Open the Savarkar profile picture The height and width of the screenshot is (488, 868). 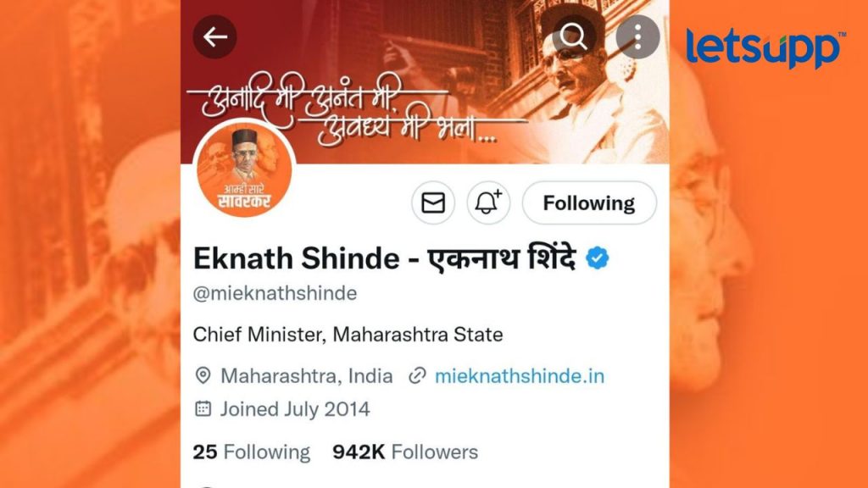244,169
